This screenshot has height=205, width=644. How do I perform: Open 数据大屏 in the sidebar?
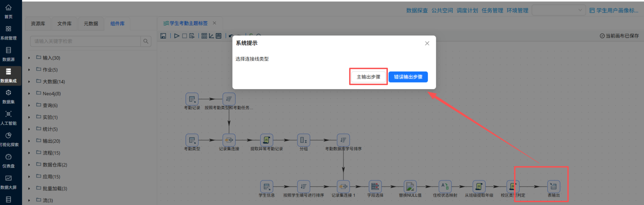[x=8, y=182]
